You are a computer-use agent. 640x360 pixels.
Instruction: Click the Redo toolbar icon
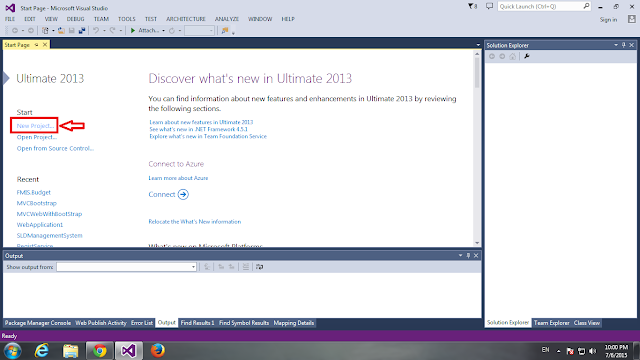point(112,31)
